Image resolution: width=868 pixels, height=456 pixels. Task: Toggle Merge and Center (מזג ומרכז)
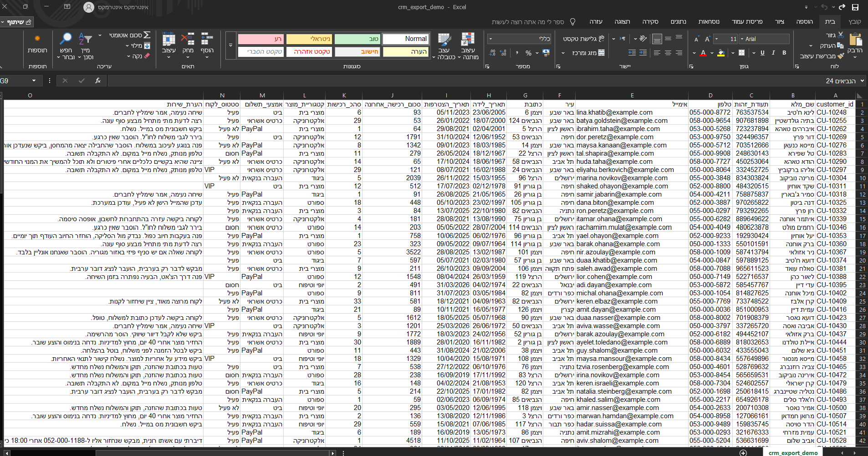click(588, 53)
